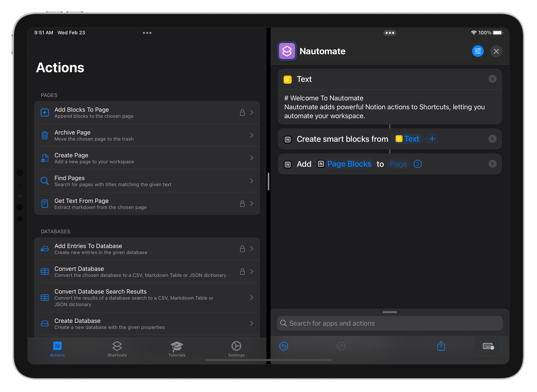Tap the home indicator bar at screen bottom

click(268, 360)
